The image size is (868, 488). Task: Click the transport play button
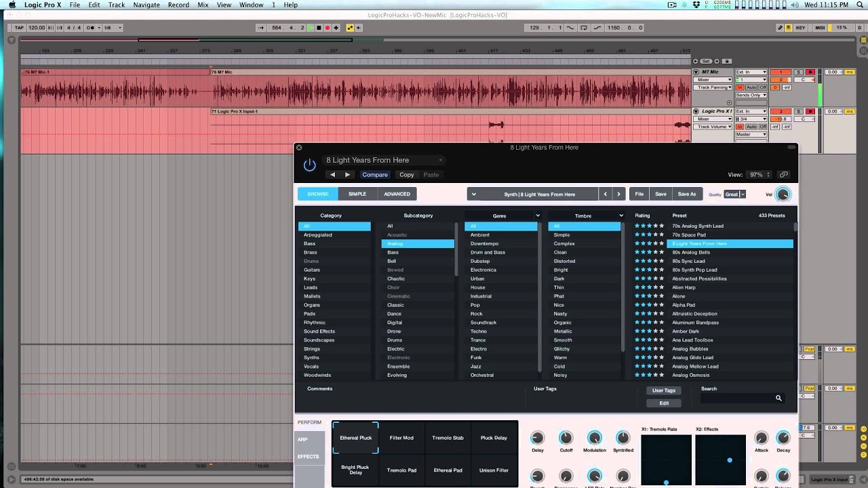click(x=310, y=28)
